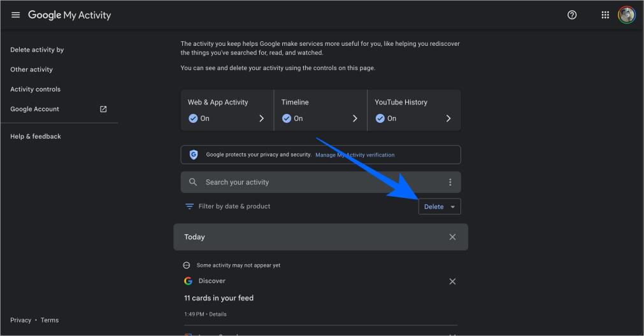Open the Help question mark icon
Screen dimensions: 644x336
(572, 15)
